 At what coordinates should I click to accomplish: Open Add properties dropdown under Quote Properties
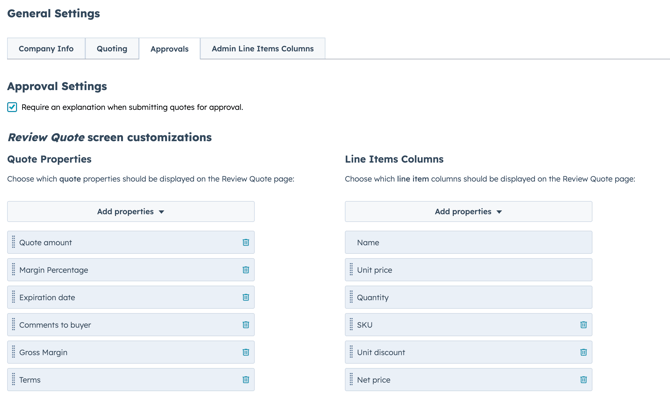(x=131, y=212)
